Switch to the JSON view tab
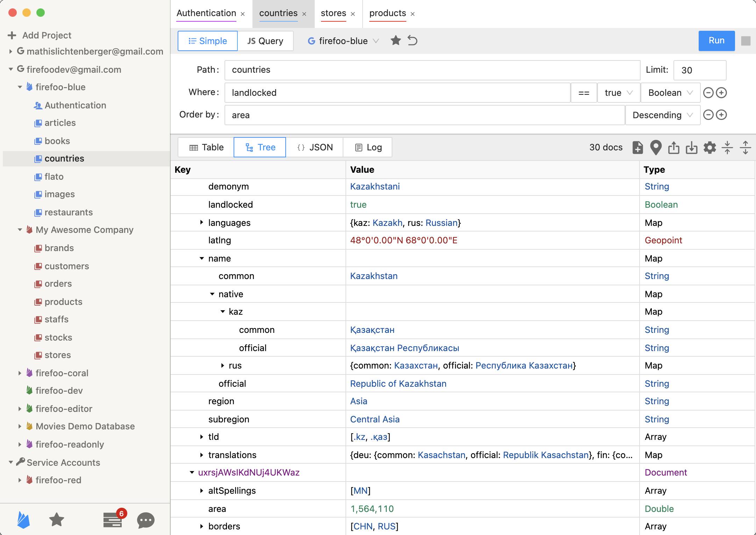The height and width of the screenshot is (535, 756). click(x=314, y=147)
